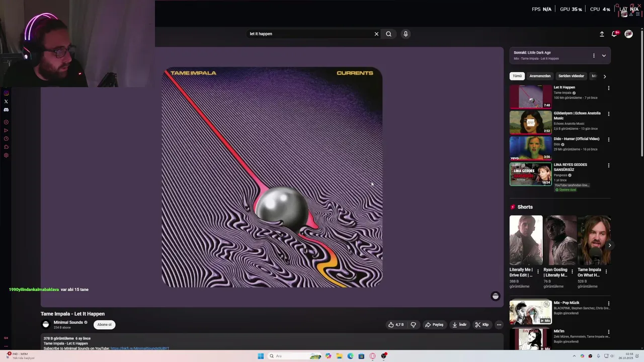This screenshot has width=644, height=362.
Task: Clear the search box with the X icon
Action: 376,34
